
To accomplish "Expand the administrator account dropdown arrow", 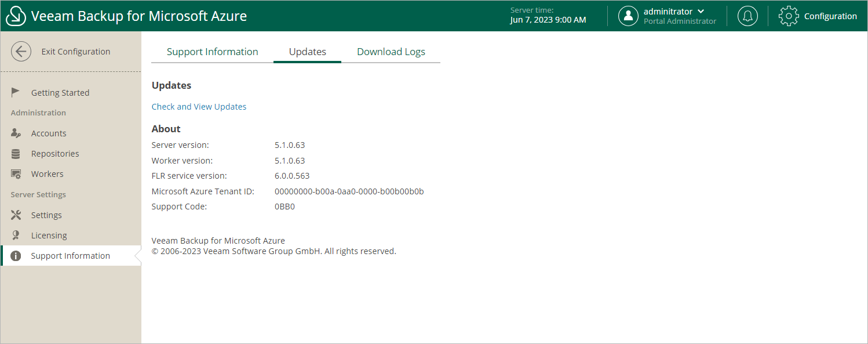I will 701,12.
